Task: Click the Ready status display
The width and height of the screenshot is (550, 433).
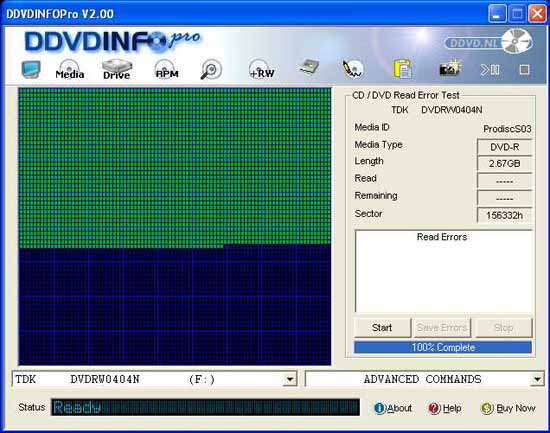Action: 205,407
